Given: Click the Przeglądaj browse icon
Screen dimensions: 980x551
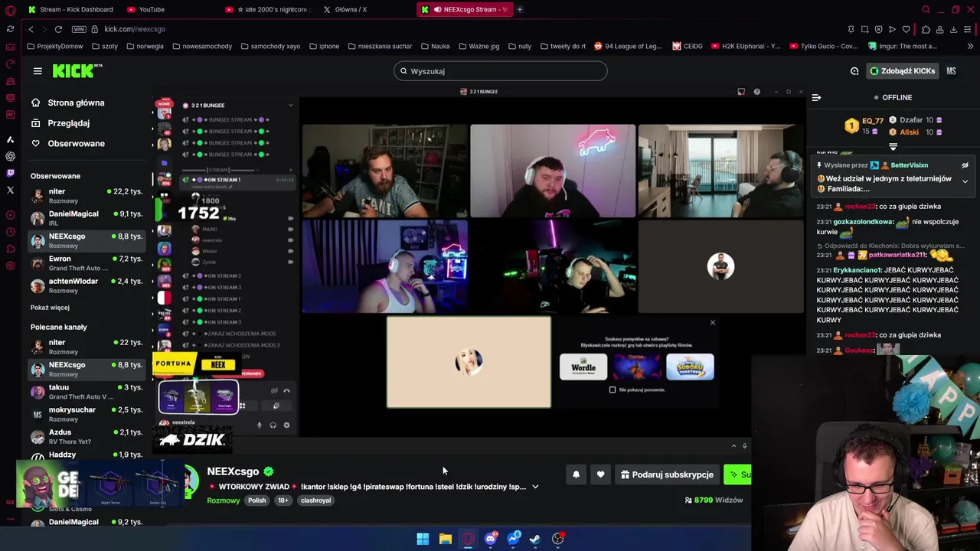Looking at the screenshot, I should 35,122.
